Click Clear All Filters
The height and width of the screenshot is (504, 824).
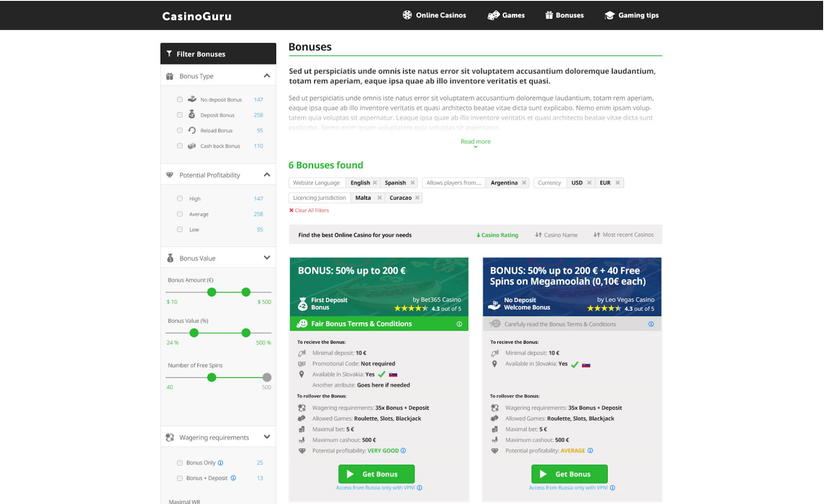coord(309,210)
